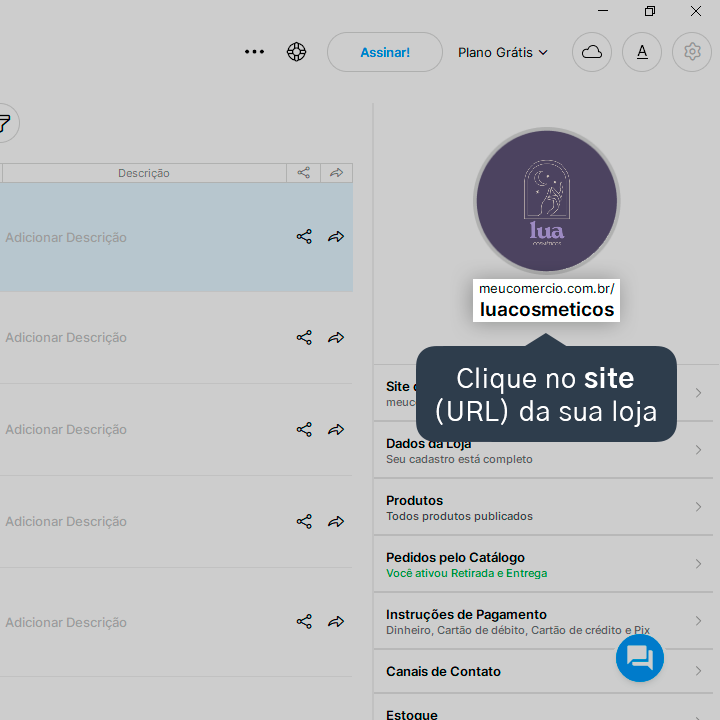Click Todos produtos publicados text
The image size is (720, 720).
(459, 516)
